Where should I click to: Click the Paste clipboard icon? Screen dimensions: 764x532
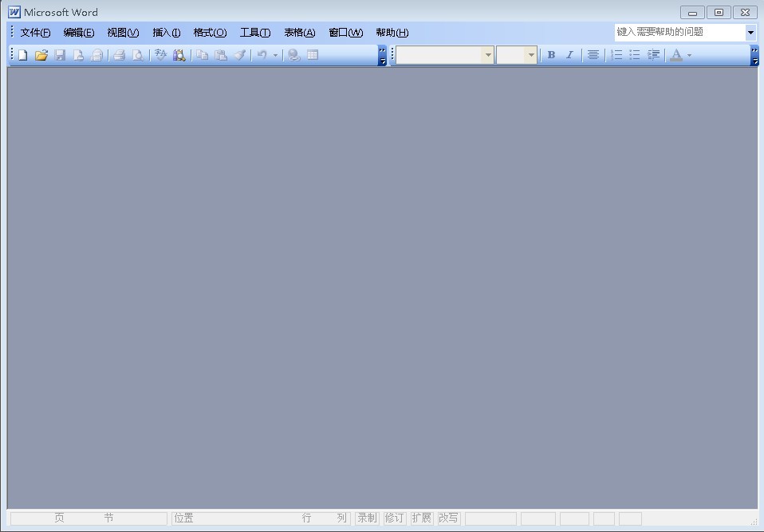(221, 55)
